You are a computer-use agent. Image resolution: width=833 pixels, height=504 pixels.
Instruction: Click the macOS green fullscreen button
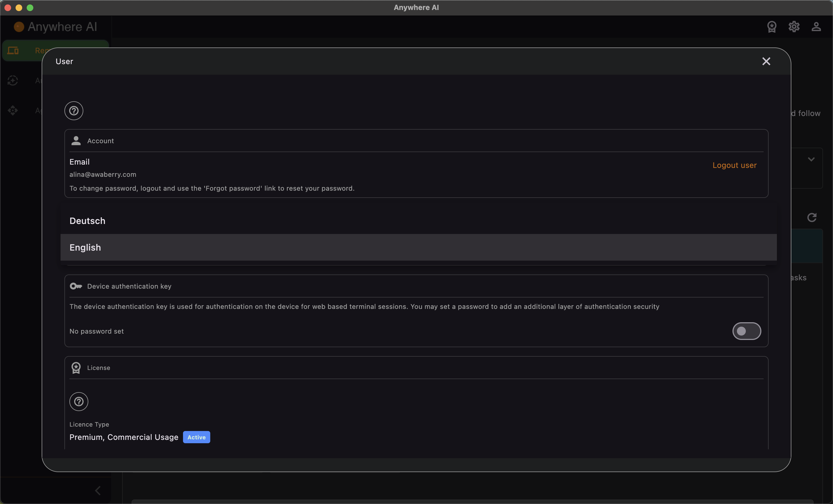click(x=30, y=7)
